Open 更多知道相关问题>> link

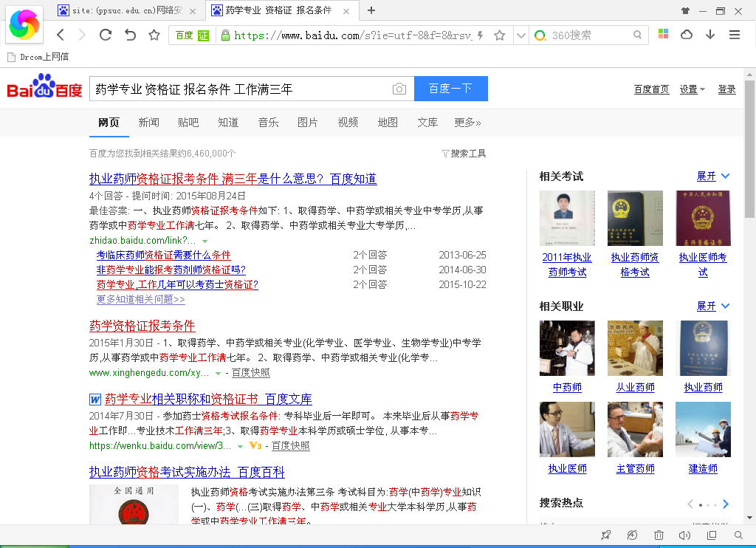140,299
